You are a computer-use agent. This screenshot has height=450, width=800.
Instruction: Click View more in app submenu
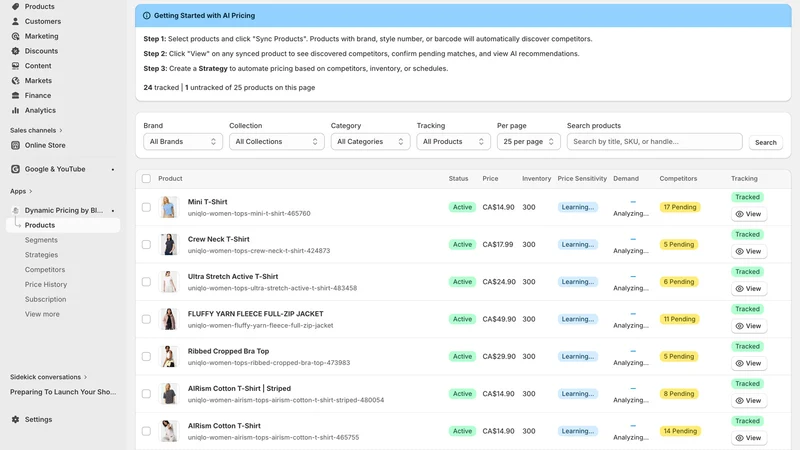pyautogui.click(x=42, y=314)
